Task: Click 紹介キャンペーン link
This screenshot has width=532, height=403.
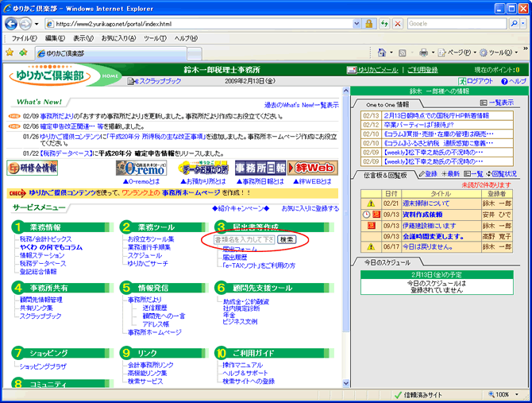Action: click(241, 208)
